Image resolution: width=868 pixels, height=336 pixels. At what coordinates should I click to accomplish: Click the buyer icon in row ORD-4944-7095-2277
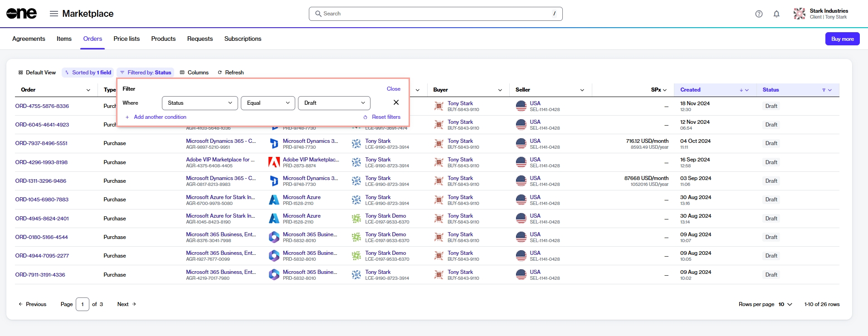tap(439, 256)
